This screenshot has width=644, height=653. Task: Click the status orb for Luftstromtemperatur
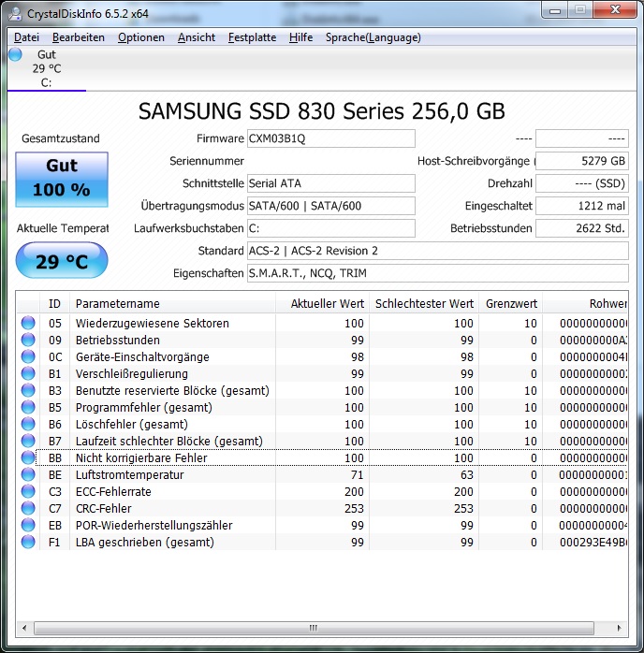pyautogui.click(x=28, y=474)
